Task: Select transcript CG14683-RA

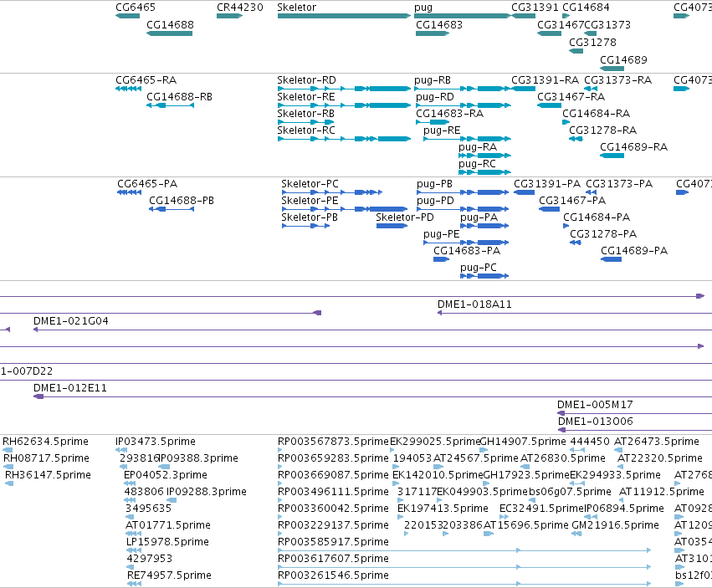Action: 433,121
